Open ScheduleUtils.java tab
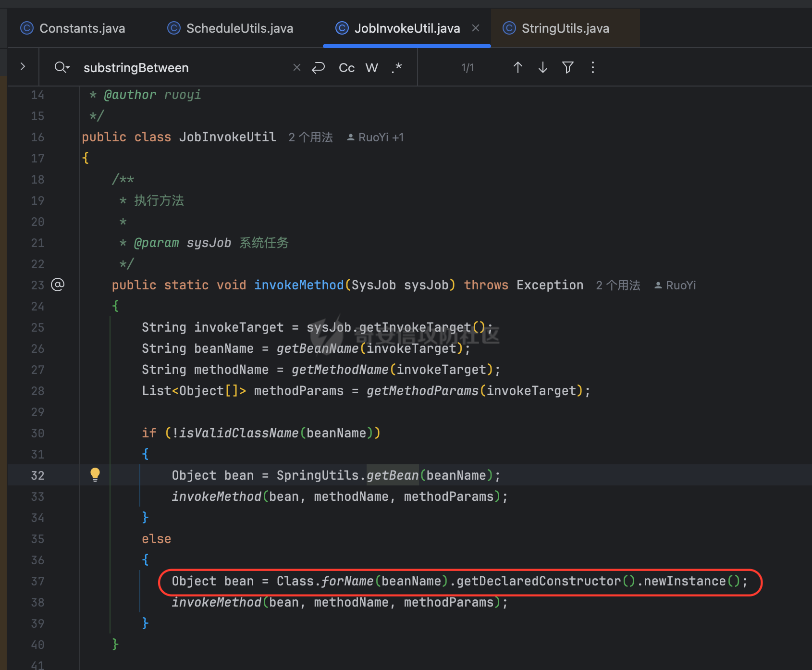812x670 pixels. click(x=230, y=28)
